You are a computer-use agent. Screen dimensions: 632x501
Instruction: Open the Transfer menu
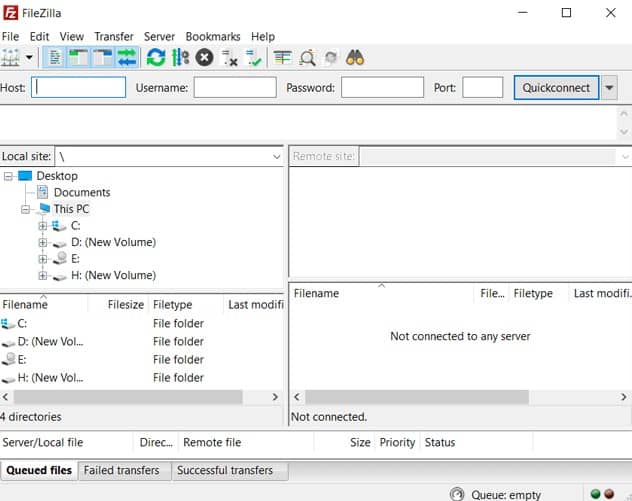[113, 37]
